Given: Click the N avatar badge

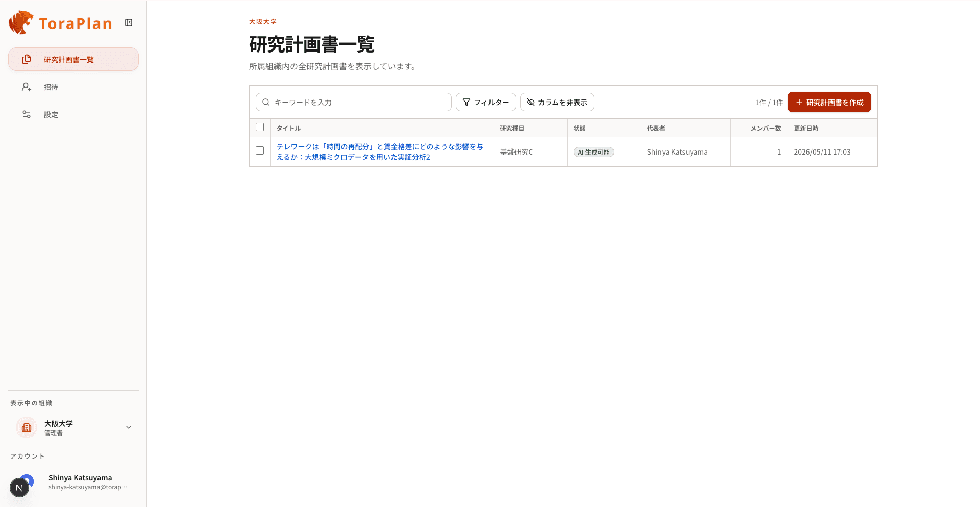Looking at the screenshot, I should click(19, 488).
